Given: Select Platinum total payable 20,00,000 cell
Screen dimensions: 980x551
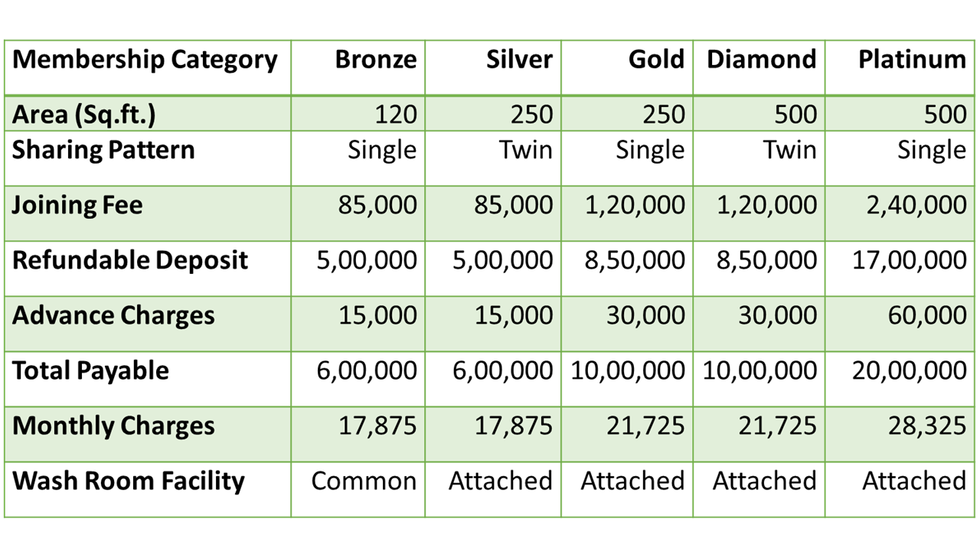Looking at the screenshot, I should [x=899, y=379].
